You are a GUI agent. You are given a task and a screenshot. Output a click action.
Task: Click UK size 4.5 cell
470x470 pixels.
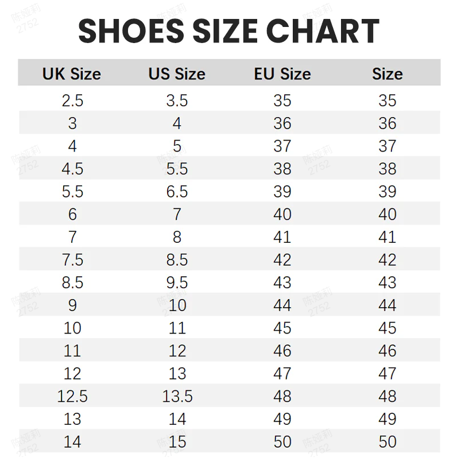coord(72,169)
